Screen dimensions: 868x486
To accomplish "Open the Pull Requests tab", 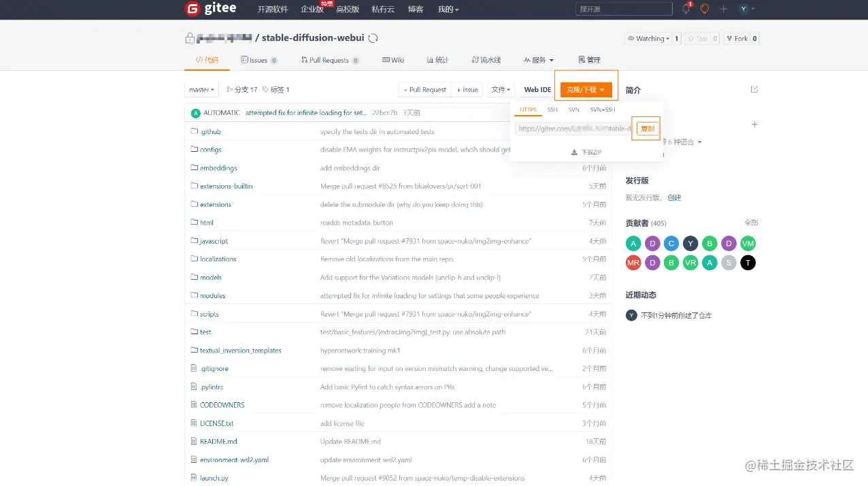I will [x=330, y=60].
